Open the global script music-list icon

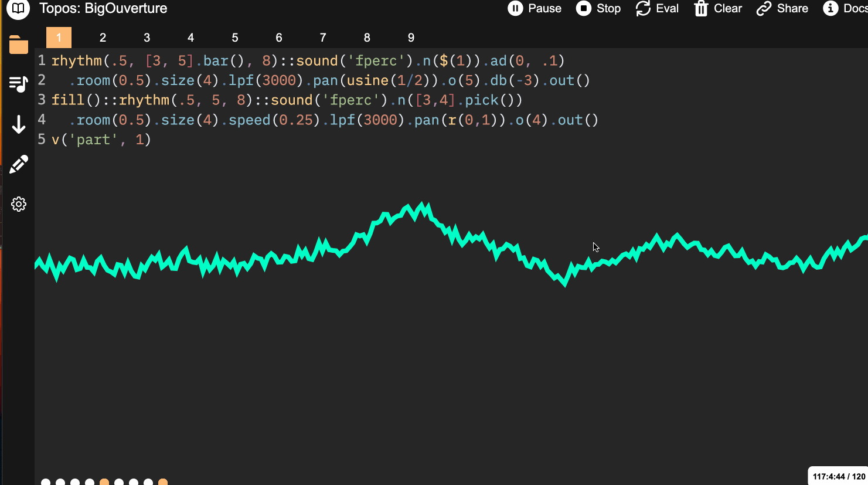coord(19,84)
